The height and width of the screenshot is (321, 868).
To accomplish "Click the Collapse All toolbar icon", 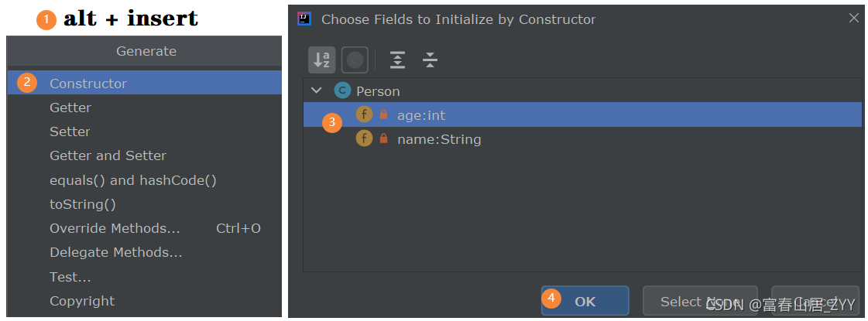I will (430, 60).
